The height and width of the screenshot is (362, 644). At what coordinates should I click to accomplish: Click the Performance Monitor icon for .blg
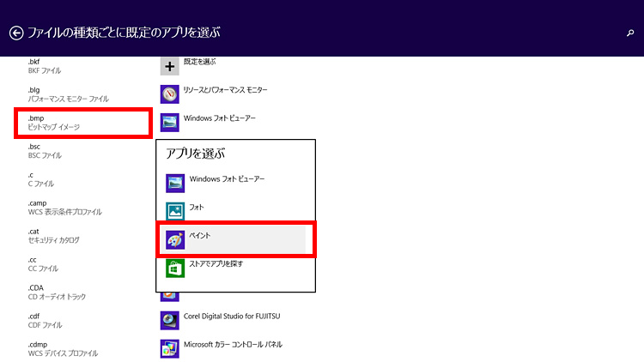click(x=170, y=94)
